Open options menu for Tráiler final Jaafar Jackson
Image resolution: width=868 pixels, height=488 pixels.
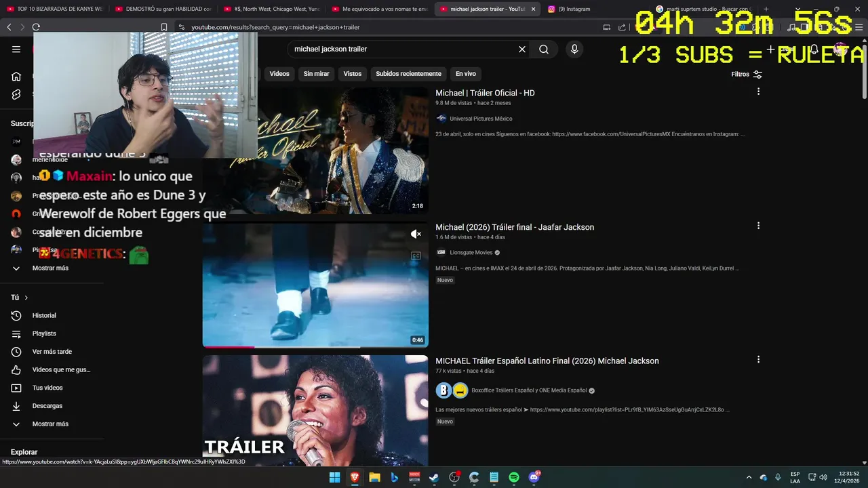(758, 226)
